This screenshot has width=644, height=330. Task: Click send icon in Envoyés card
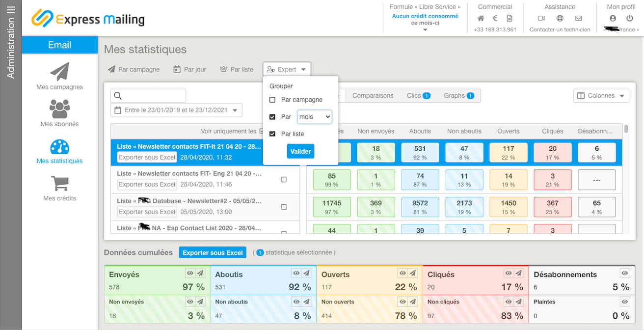(x=200, y=274)
